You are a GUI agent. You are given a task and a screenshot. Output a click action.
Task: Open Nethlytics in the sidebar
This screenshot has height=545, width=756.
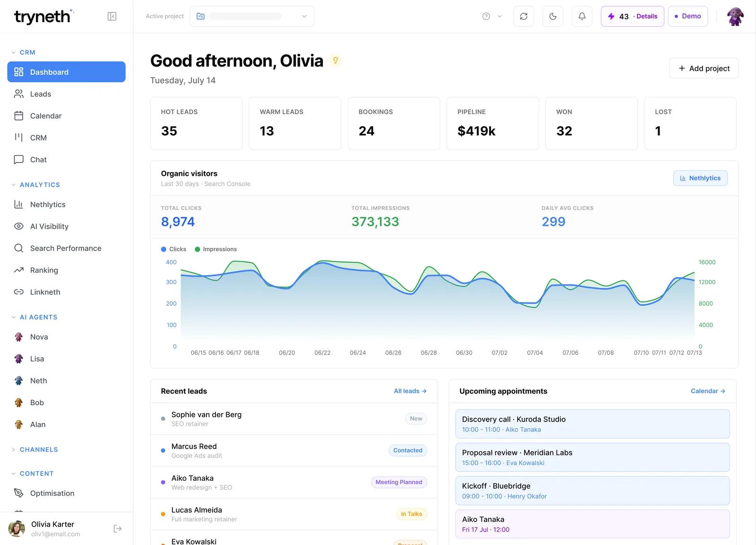coord(67,205)
